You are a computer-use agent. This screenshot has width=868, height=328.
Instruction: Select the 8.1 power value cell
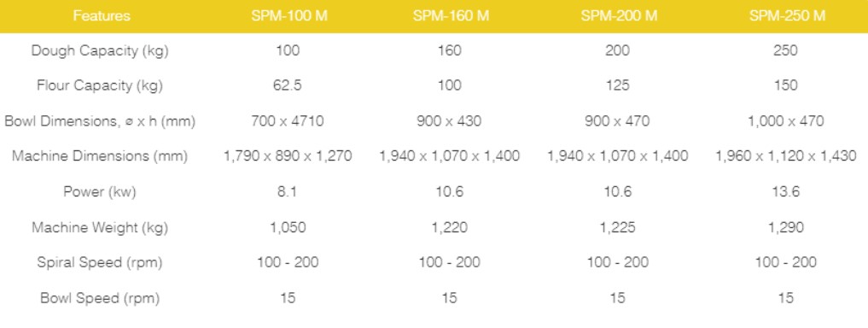[288, 192]
